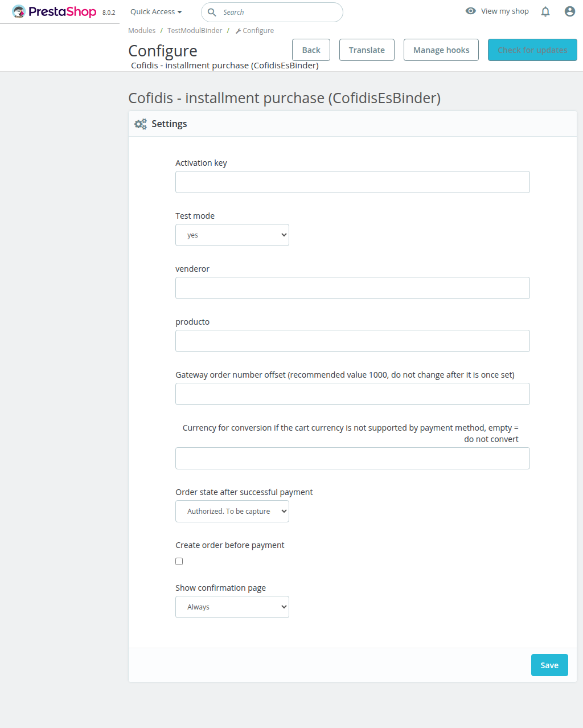This screenshot has height=728, width=583.
Task: Click Check for updates button
Action: pyautogui.click(x=532, y=50)
